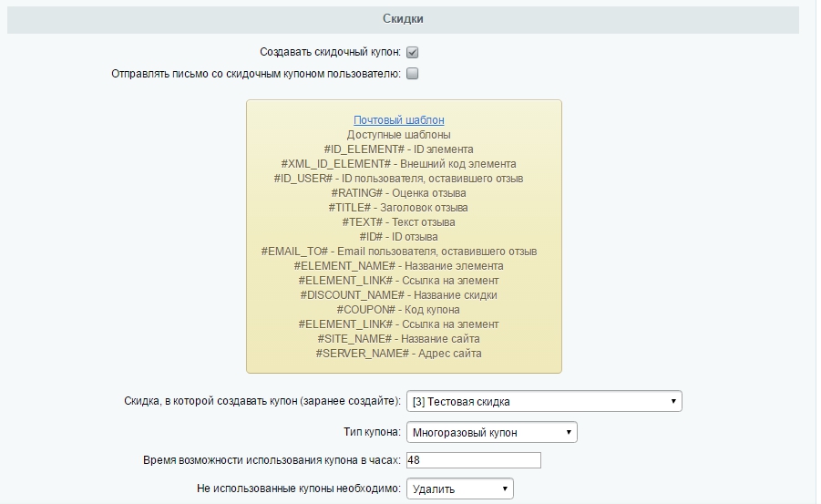
Task: Click the Доступные шаблоны heading text
Action: click(398, 135)
